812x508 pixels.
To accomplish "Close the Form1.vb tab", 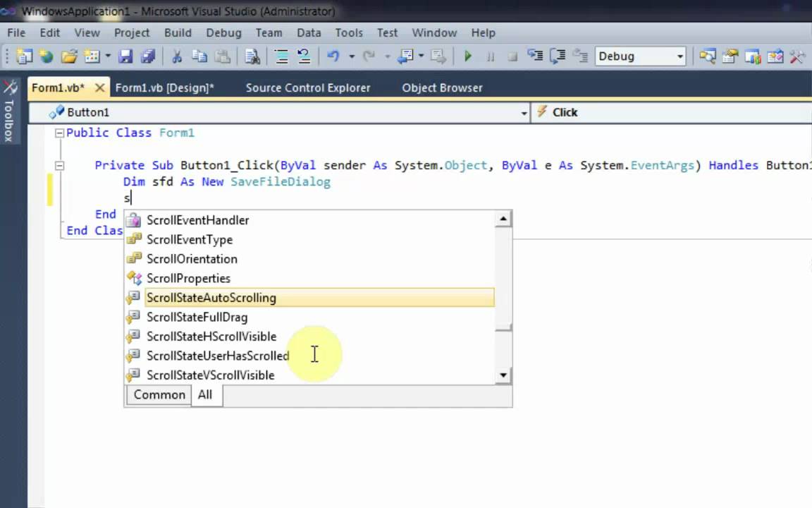I will tap(100, 87).
